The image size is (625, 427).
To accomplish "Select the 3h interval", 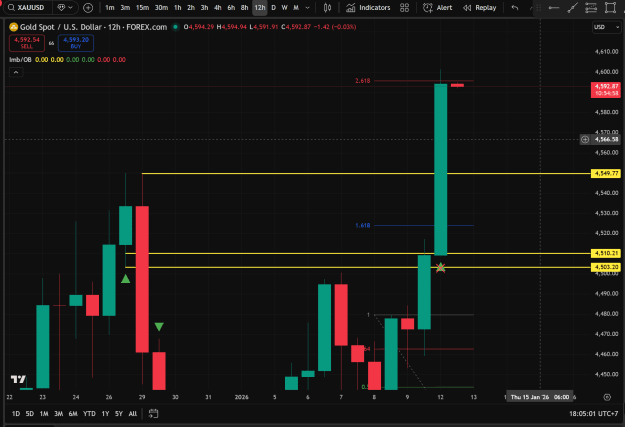I will (204, 8).
